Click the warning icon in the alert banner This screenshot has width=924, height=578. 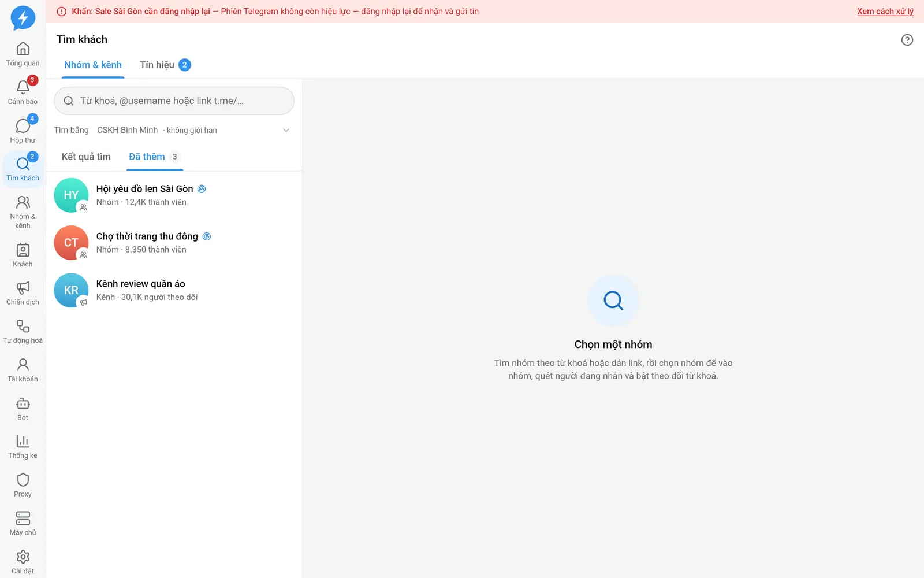[62, 12]
